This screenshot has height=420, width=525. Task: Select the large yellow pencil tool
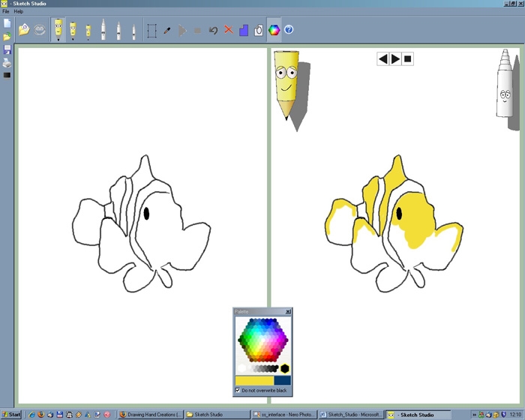tap(58, 28)
